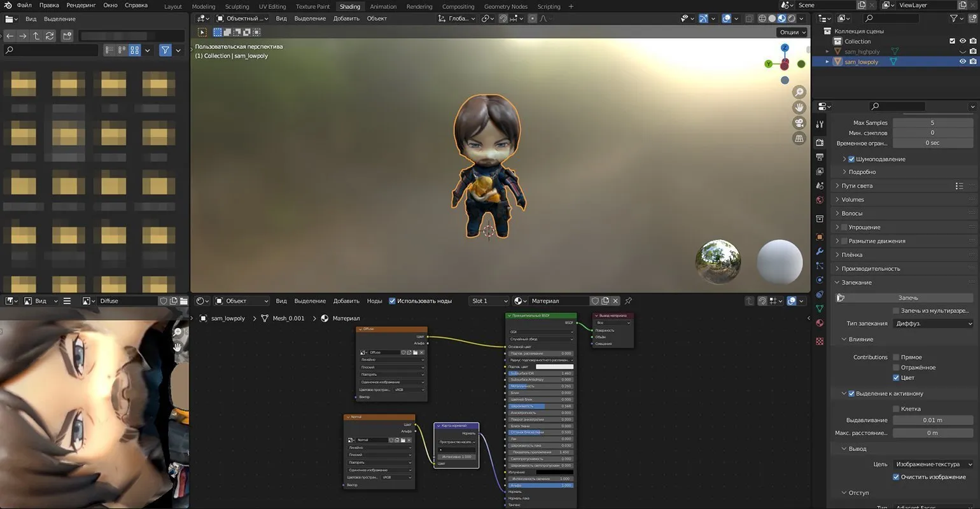Click the viewport zoom magnifier gizmo

(799, 92)
